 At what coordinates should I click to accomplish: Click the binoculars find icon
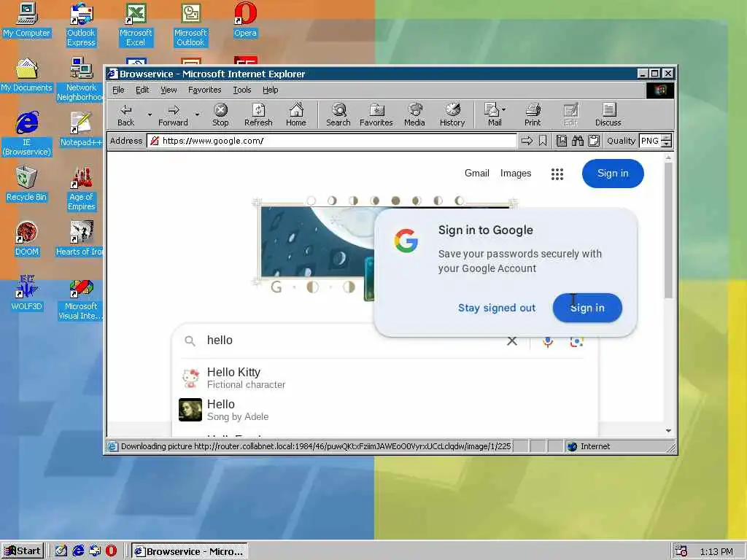tap(578, 141)
